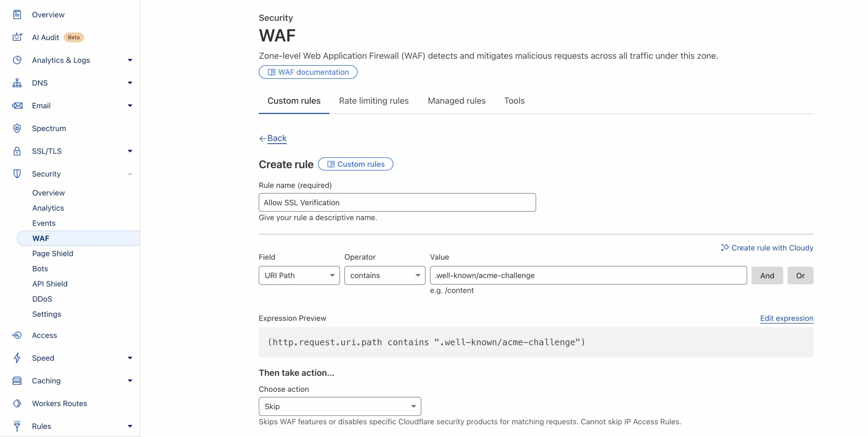The image size is (868, 437).
Task: Switch to the Rate limiting rules tab
Action: coord(374,101)
